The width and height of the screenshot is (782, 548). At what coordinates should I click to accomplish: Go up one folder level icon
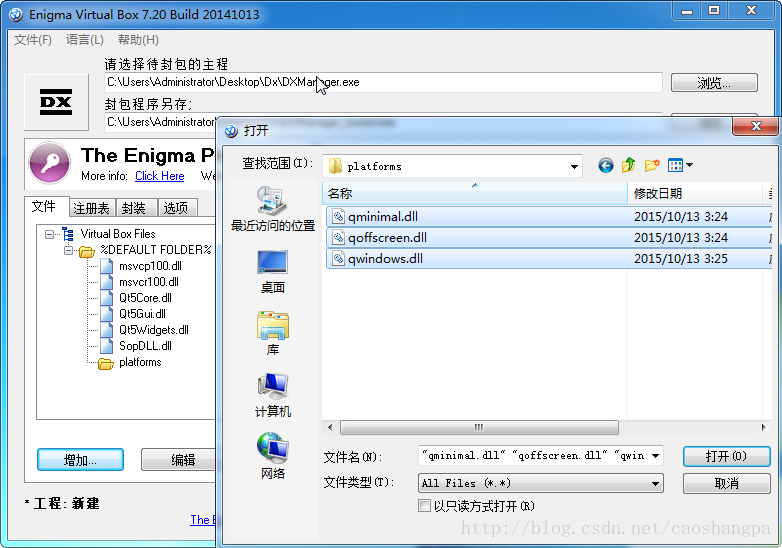tap(628, 165)
